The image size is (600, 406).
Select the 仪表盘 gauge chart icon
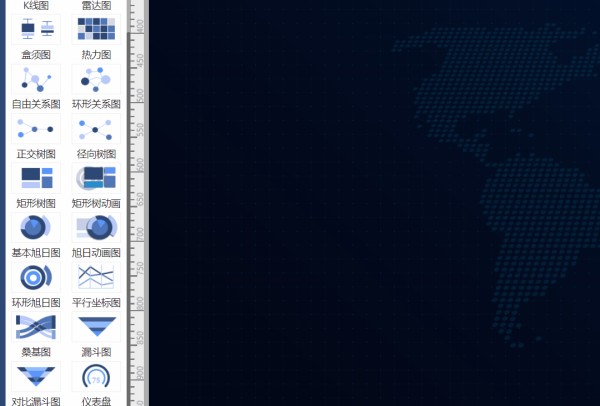(96, 377)
